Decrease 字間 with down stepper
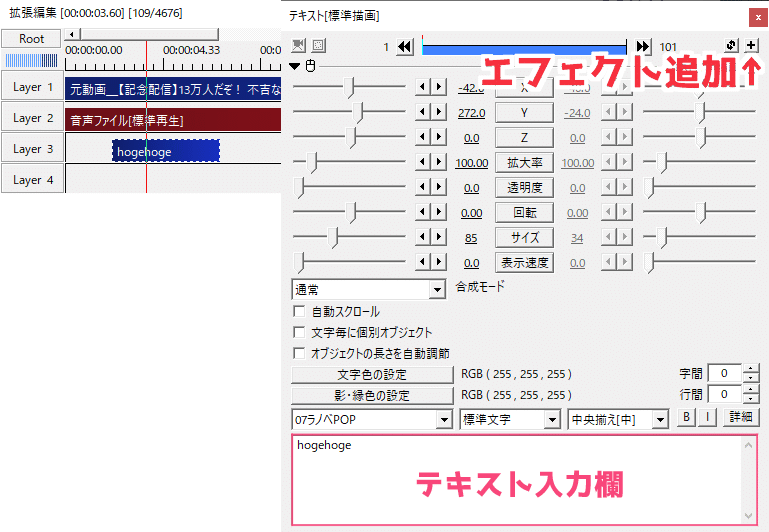Viewport: 769px width, 532px height. (750, 378)
